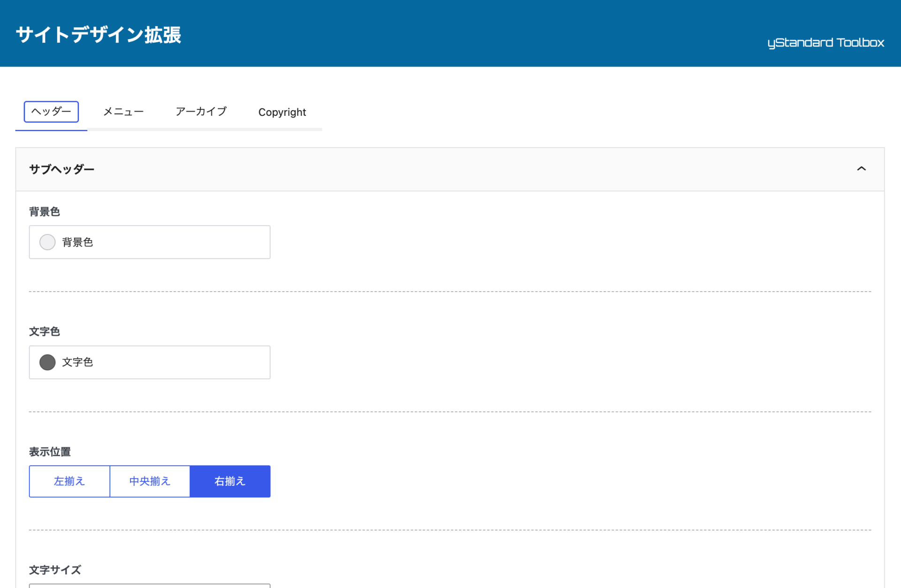
Task: Click the 文字色 dark color swatch
Action: tap(47, 362)
